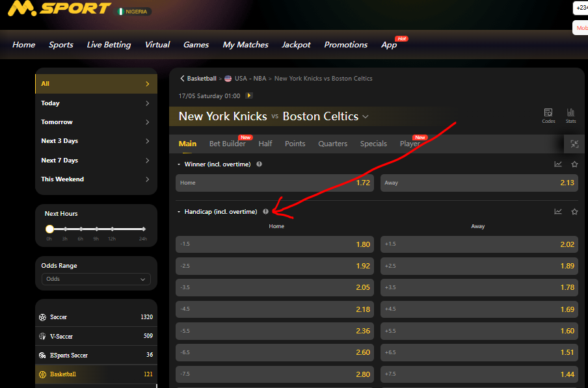Switch to the Quarters tab
Viewport: 588px width, 388px height.
coord(332,144)
